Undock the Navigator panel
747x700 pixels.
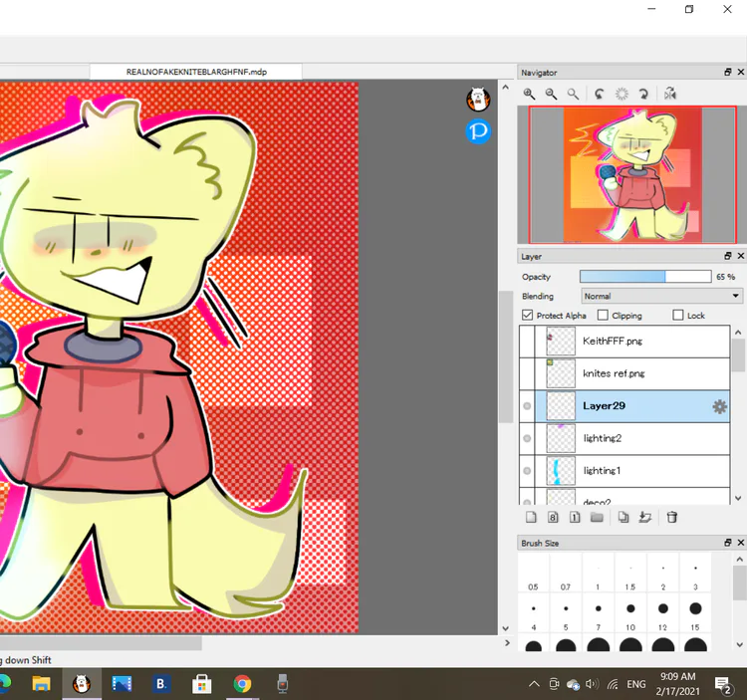click(727, 72)
